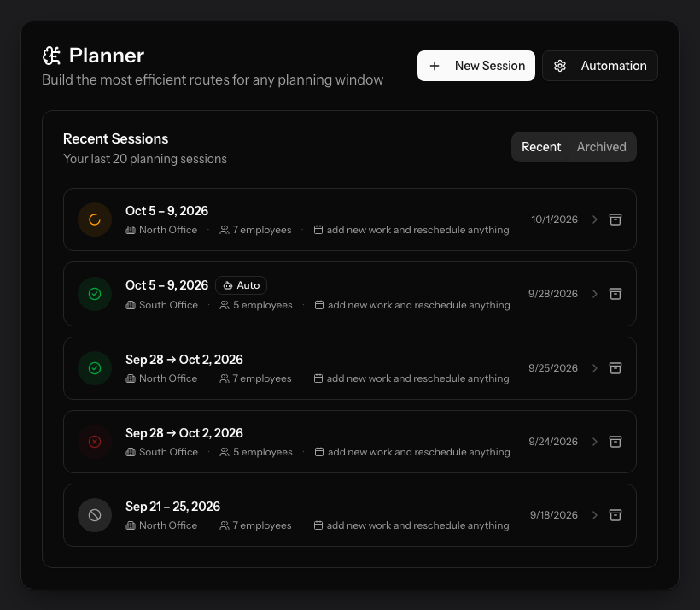The width and height of the screenshot is (700, 610).
Task: Open chevron of 9/25/2026 session
Action: click(x=595, y=367)
